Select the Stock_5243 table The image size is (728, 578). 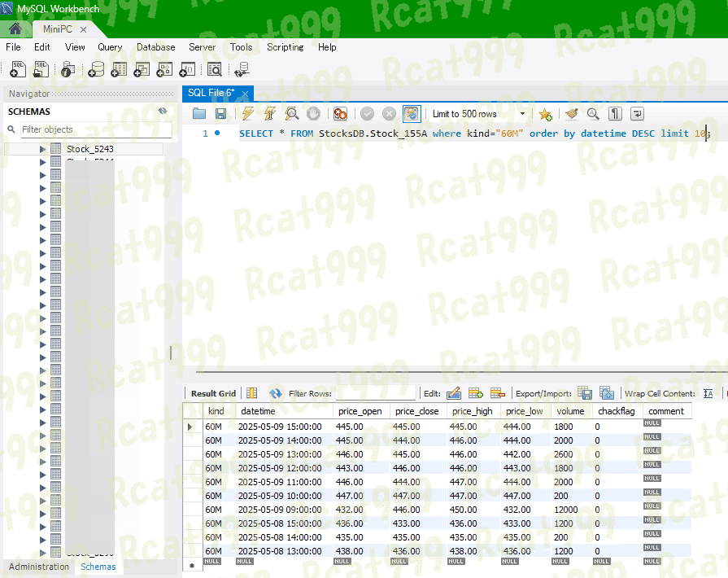89,149
